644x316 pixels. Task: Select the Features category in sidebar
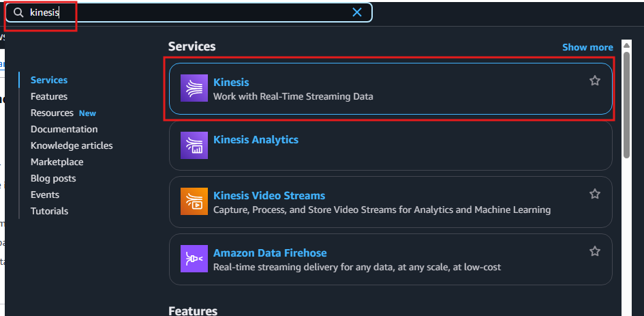[x=49, y=96]
